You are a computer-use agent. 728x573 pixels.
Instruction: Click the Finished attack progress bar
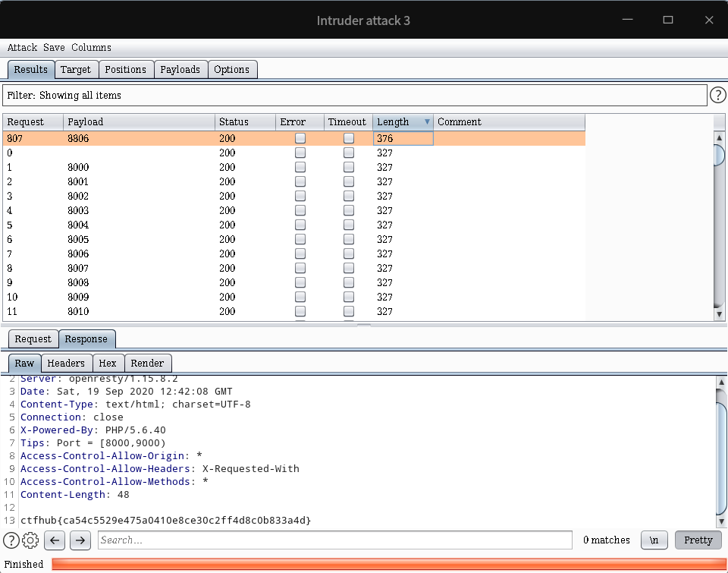pos(389,564)
